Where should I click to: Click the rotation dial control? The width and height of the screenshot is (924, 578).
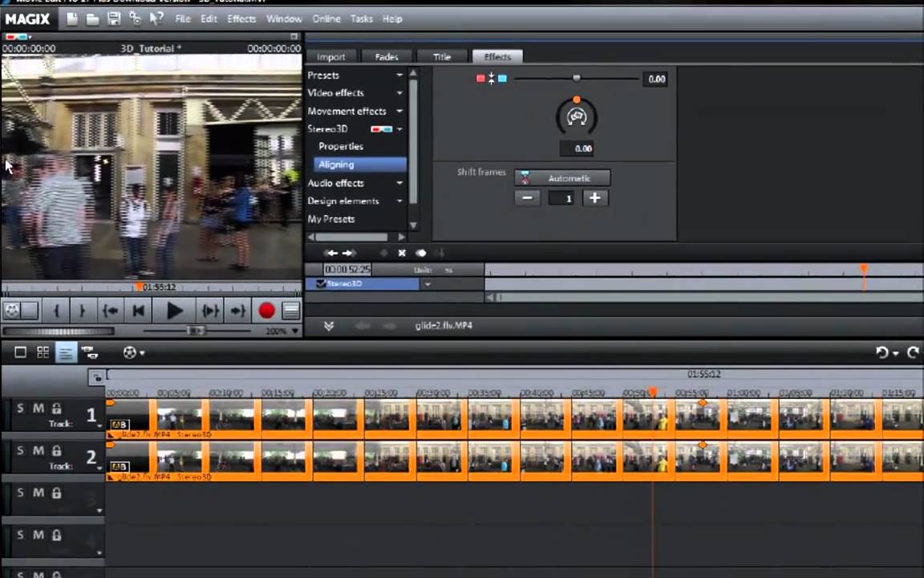[577, 116]
